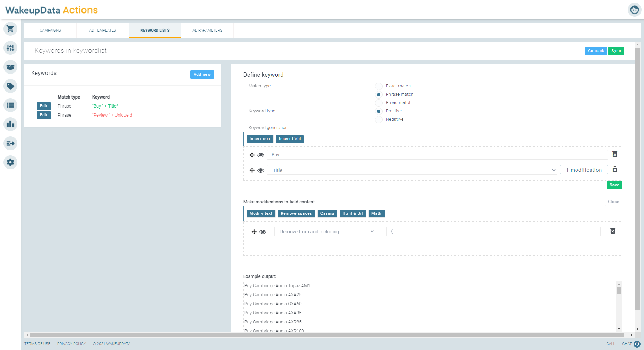Click example output "Buy Cambridge Audio CXA60"

pyautogui.click(x=273, y=304)
